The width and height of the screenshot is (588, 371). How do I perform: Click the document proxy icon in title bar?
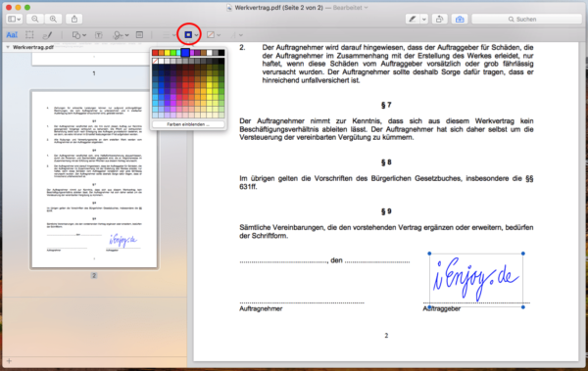[x=229, y=8]
